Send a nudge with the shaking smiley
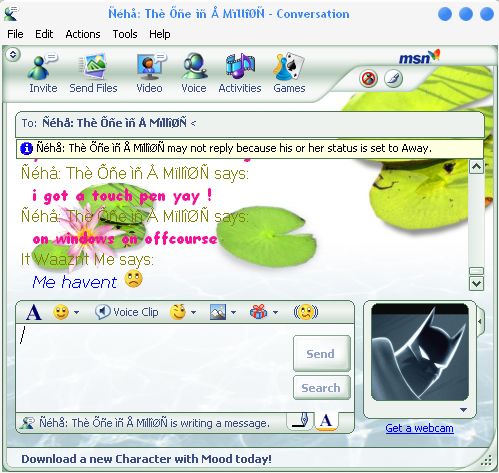The height and width of the screenshot is (473, 499). 306,312
